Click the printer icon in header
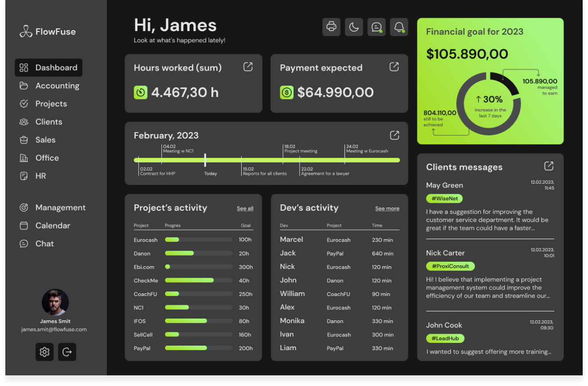The width and height of the screenshot is (588, 386). (x=331, y=27)
